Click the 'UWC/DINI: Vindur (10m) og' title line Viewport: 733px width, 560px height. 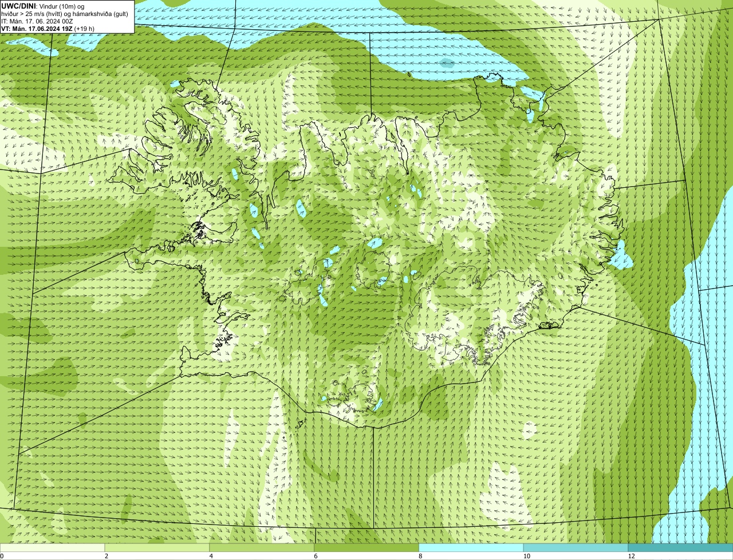click(x=43, y=6)
